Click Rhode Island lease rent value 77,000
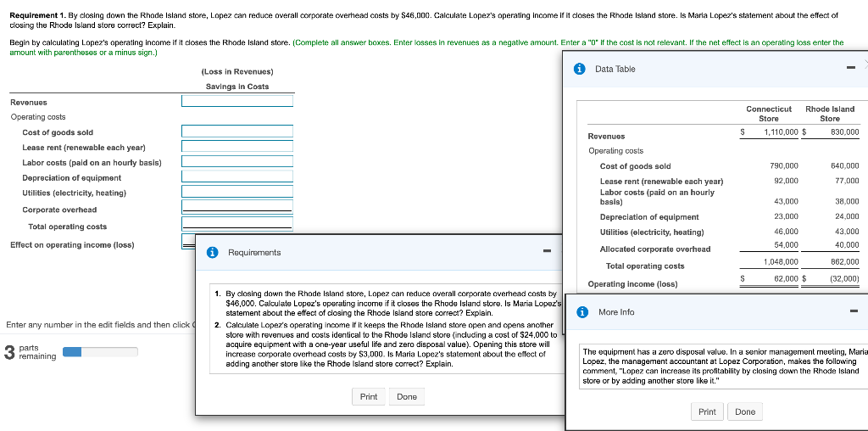 pos(847,181)
